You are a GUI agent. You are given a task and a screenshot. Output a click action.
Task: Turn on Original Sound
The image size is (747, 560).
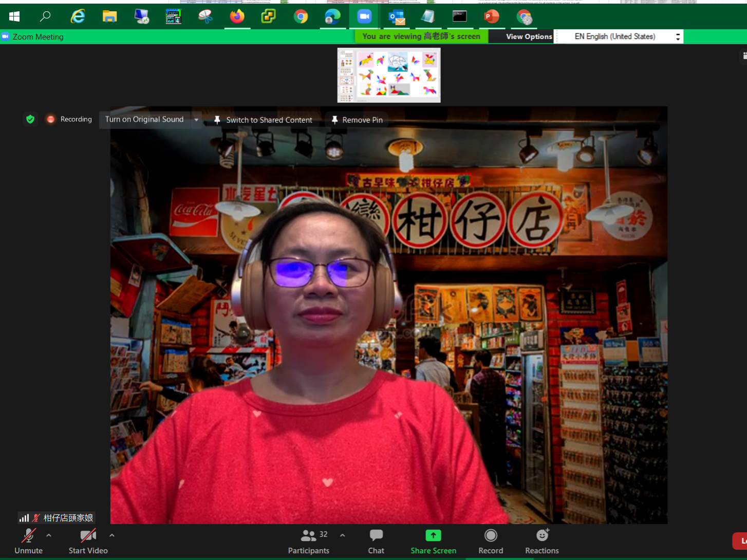tap(144, 119)
